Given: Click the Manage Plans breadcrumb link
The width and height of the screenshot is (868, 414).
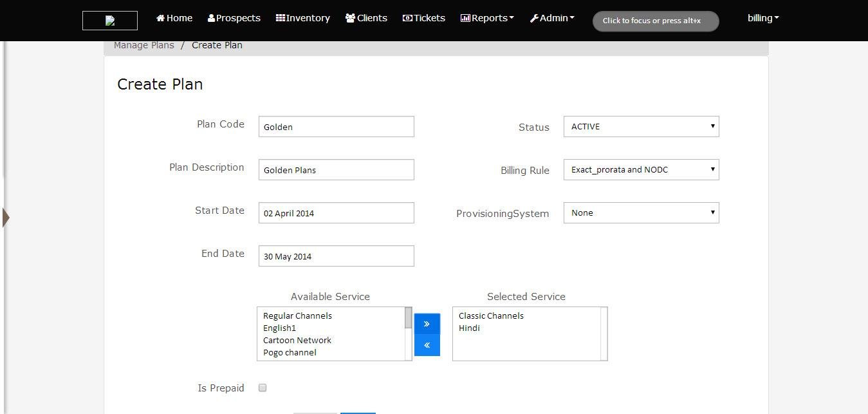Looking at the screenshot, I should [x=143, y=44].
